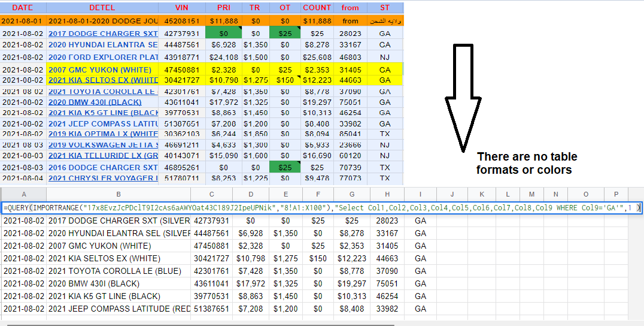Select column L header
The width and height of the screenshot is (644, 326).
pyautogui.click(x=508, y=194)
